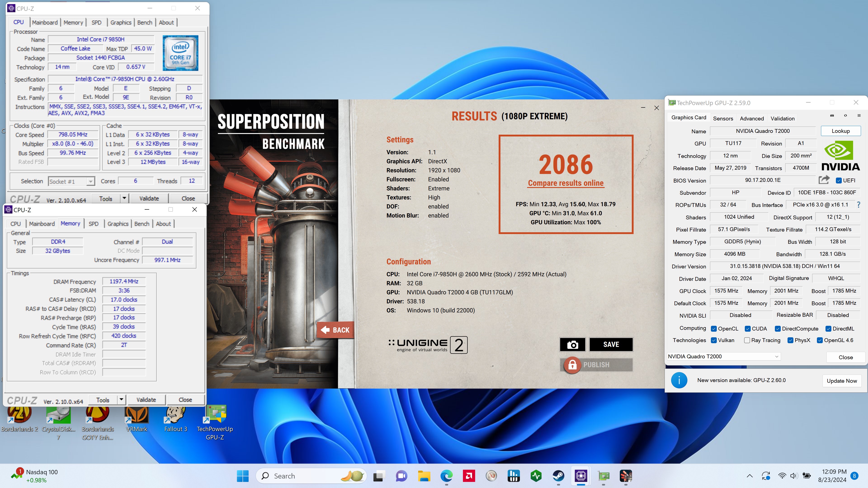
Task: Open AMD software from the taskbar
Action: point(469,476)
